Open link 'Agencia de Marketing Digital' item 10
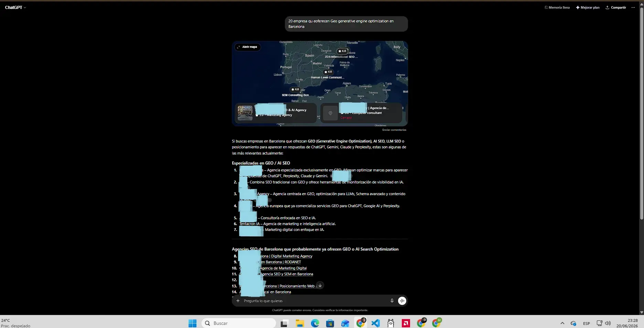 283,268
